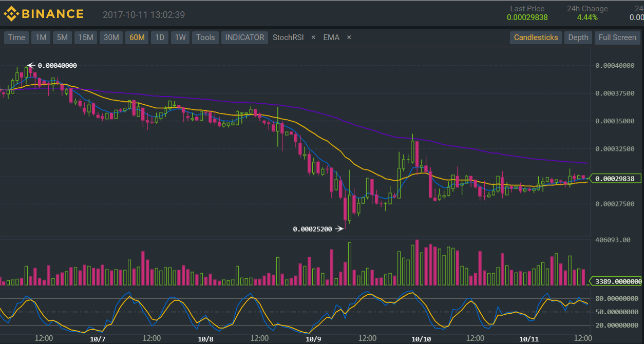Click the StochRSI indicator label
This screenshot has width=644, height=344.
pyautogui.click(x=288, y=37)
